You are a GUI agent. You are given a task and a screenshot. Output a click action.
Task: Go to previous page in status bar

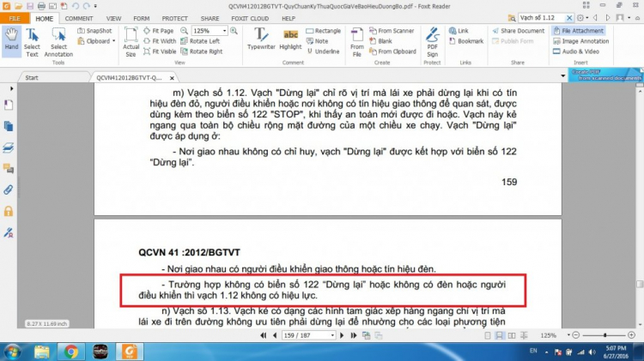[x=275, y=335]
